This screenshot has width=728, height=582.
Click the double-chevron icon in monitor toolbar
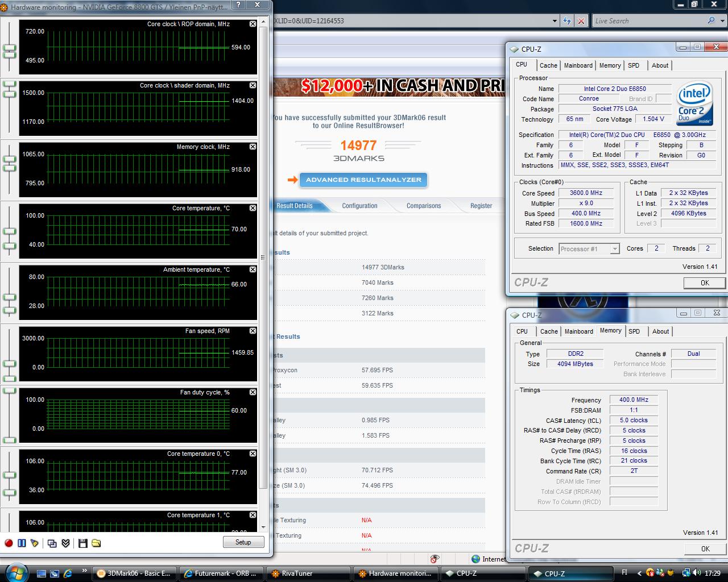[65, 543]
